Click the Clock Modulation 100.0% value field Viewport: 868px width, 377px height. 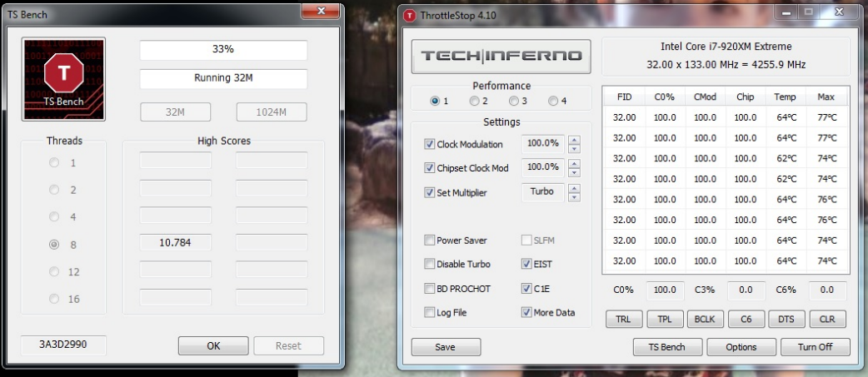[x=543, y=144]
